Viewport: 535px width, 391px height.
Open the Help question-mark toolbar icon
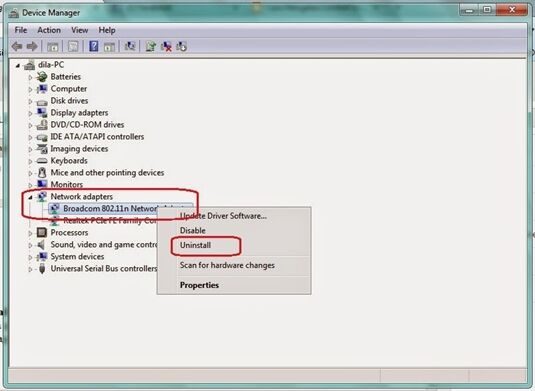pos(93,46)
